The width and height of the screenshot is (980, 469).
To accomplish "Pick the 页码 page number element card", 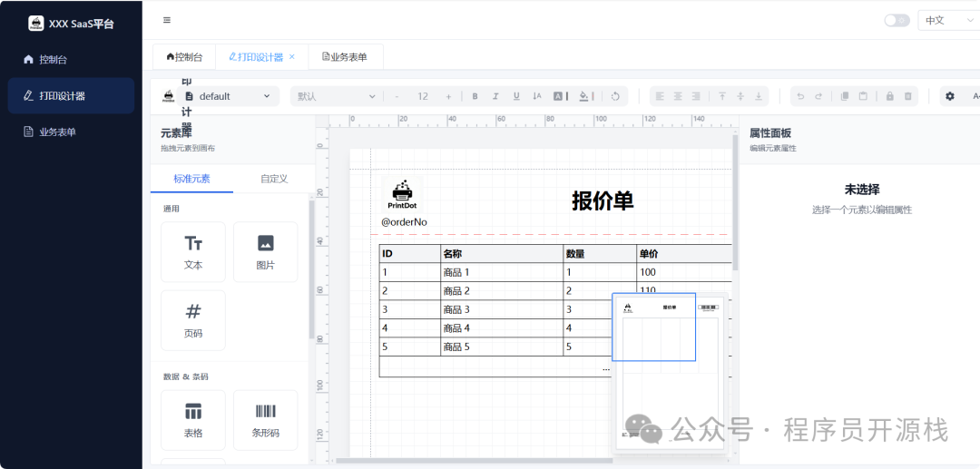I will [x=193, y=320].
